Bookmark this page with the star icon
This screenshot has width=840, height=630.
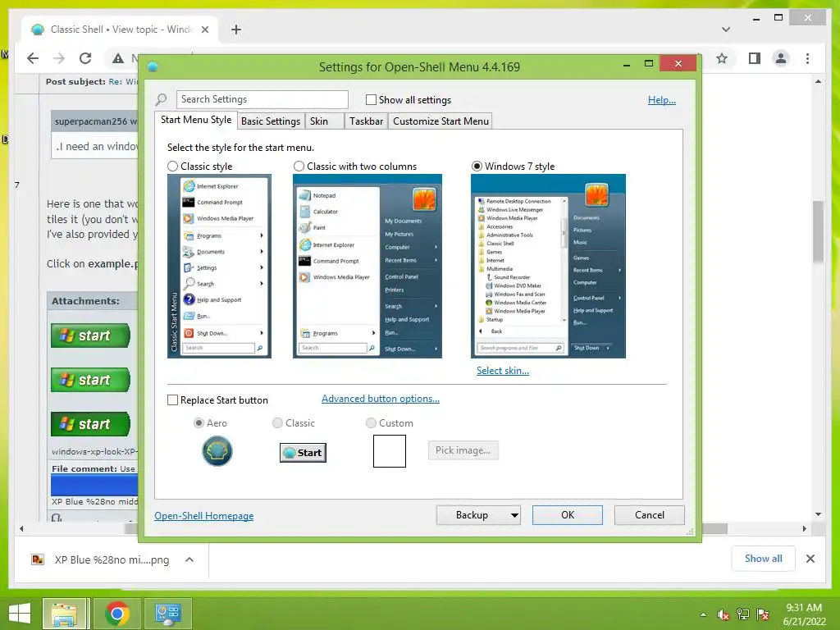coord(722,58)
